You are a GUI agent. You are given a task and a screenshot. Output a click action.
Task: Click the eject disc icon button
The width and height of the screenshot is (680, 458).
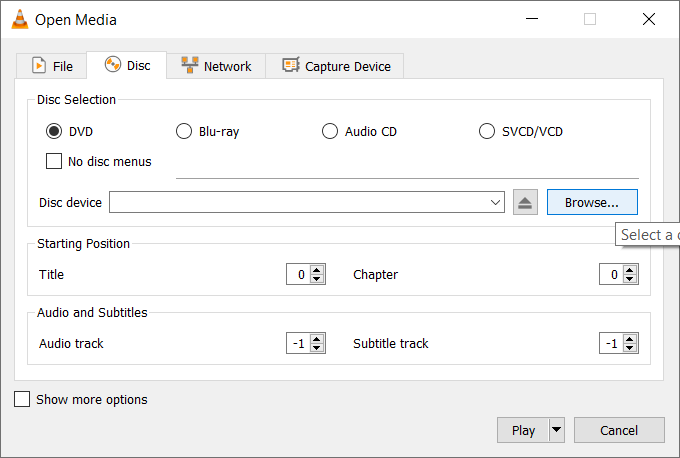pyautogui.click(x=525, y=202)
